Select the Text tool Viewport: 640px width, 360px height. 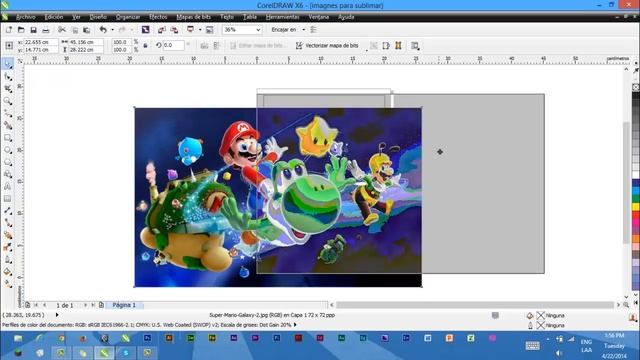(8, 187)
